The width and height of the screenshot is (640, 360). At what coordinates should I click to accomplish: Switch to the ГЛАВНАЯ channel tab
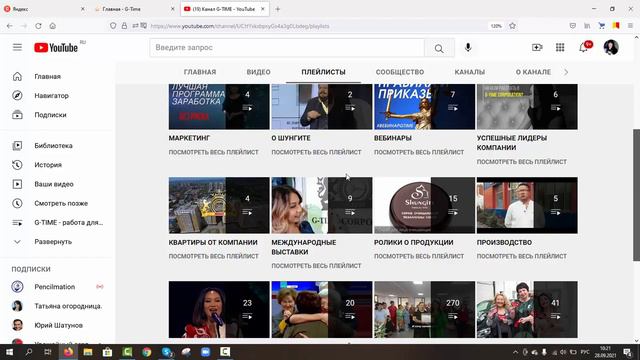[x=200, y=72]
